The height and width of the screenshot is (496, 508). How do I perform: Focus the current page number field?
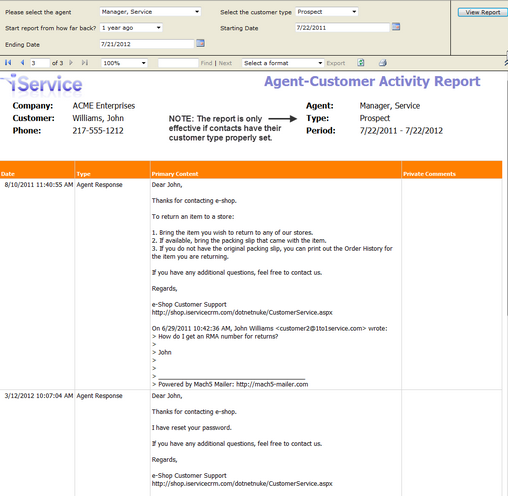[x=40, y=63]
